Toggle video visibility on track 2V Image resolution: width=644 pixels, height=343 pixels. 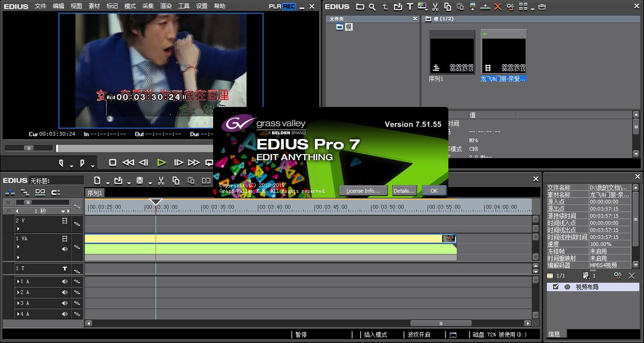(65, 221)
